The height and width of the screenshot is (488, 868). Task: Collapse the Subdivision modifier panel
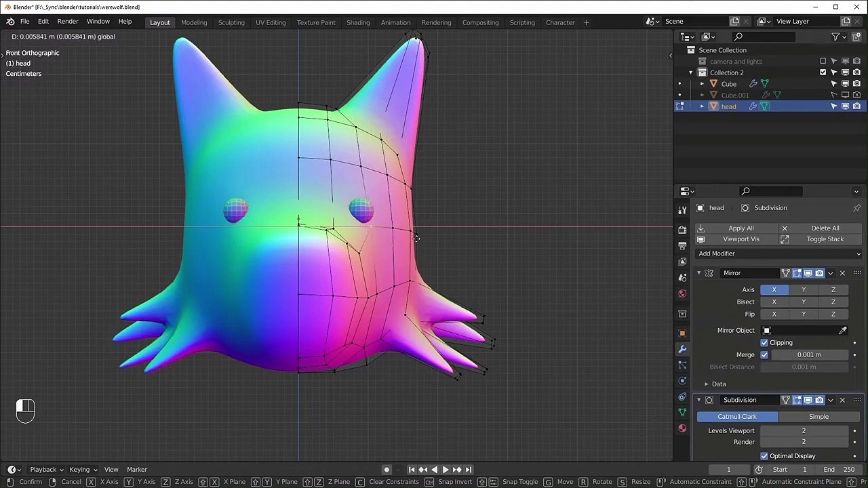tap(698, 400)
